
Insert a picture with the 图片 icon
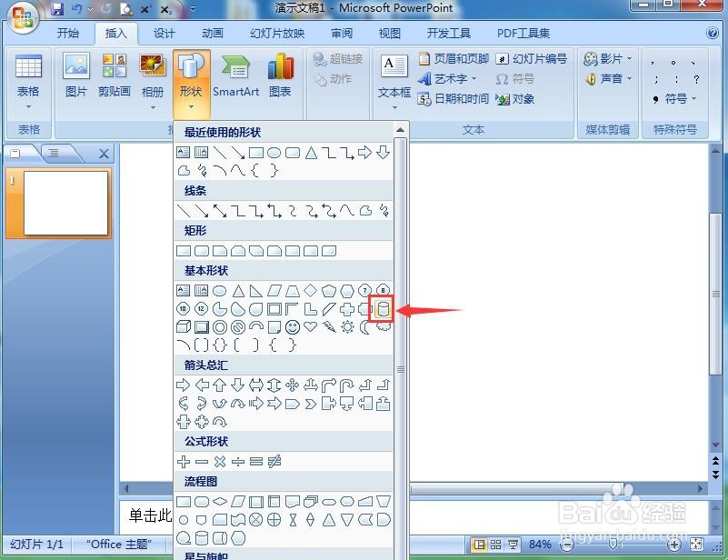(x=76, y=75)
